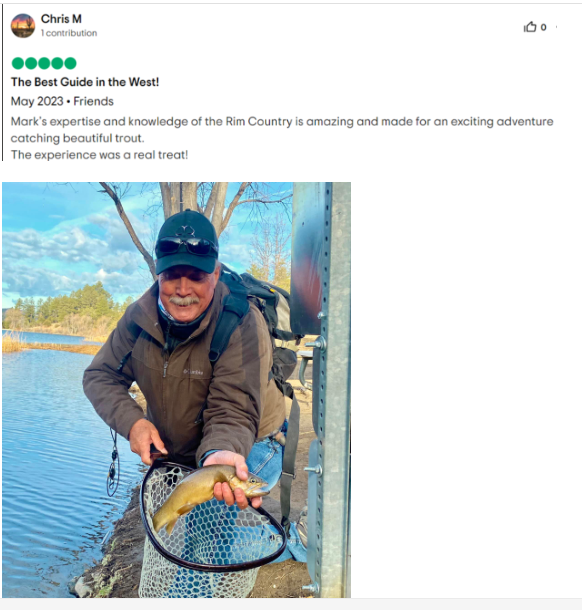The image size is (582, 610).
Task: Click the 'May 2023' review date
Action: point(37,101)
